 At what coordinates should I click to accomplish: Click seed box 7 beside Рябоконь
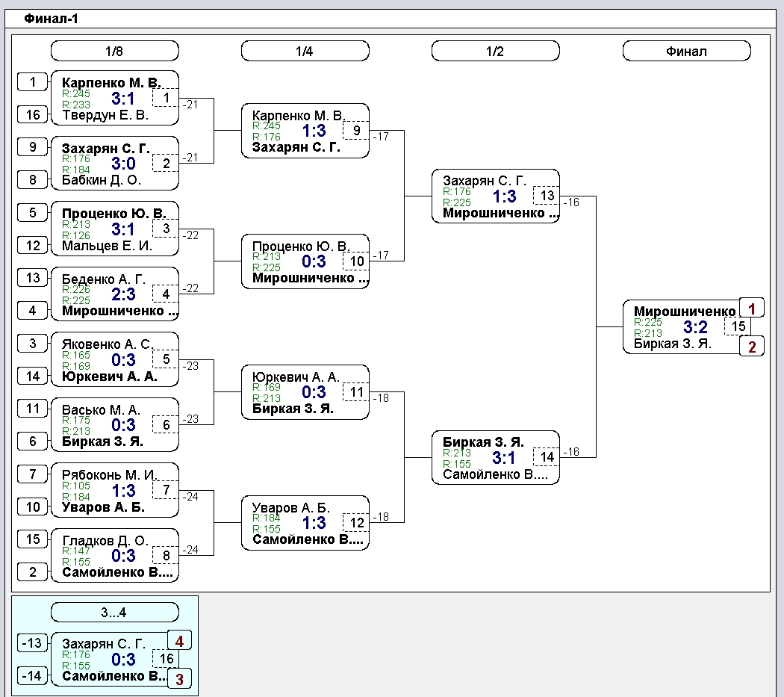pyautogui.click(x=33, y=474)
